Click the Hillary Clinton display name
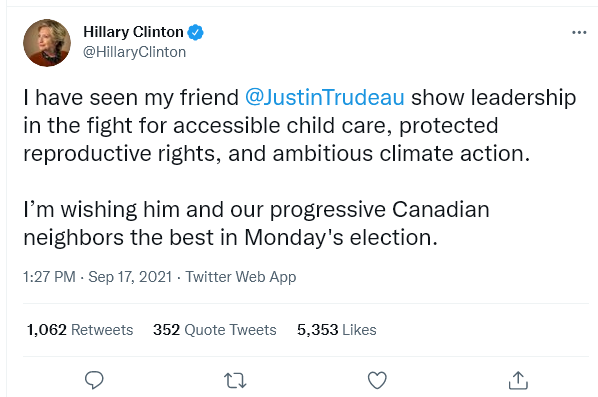This screenshot has width=598, height=397. (x=133, y=32)
